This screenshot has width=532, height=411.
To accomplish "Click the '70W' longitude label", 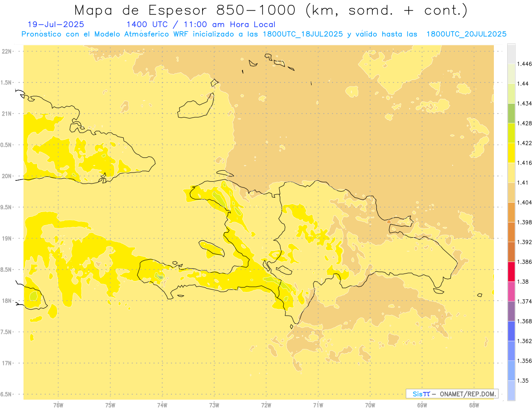I will tap(370, 405).
